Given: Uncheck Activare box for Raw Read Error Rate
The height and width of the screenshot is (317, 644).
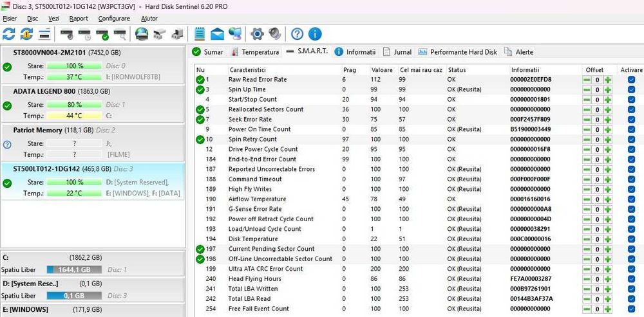Looking at the screenshot, I should point(631,80).
